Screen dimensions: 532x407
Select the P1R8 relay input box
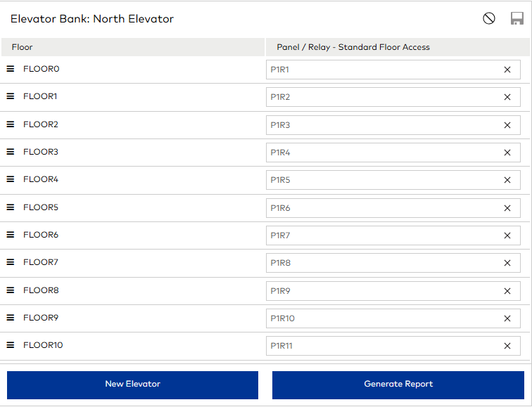coord(380,263)
